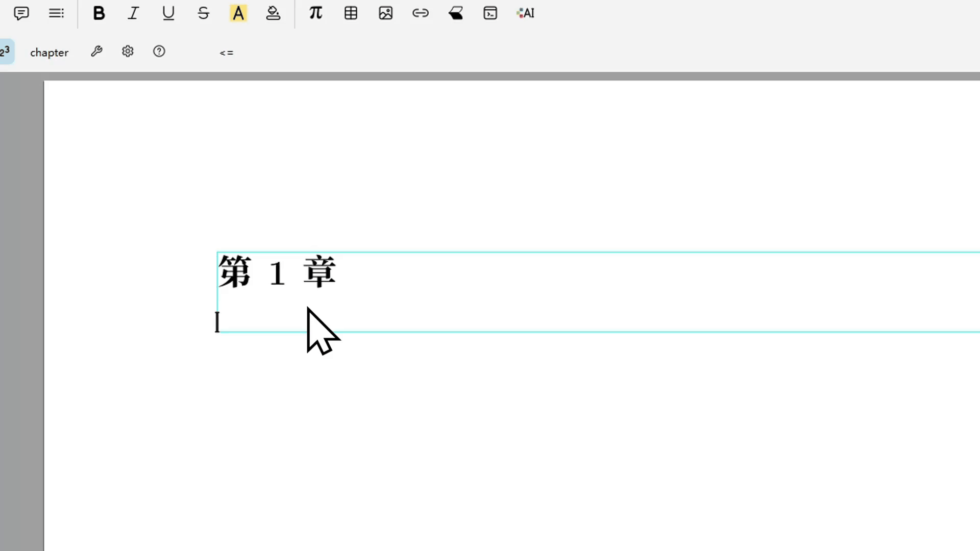Insert a comment
Screen dimensions: 980x551
(21, 13)
